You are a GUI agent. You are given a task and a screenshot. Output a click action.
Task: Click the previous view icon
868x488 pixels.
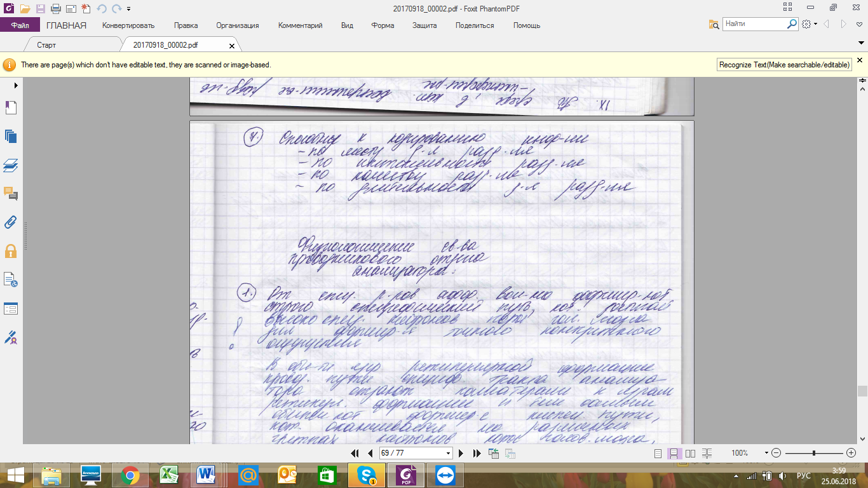[x=494, y=453]
